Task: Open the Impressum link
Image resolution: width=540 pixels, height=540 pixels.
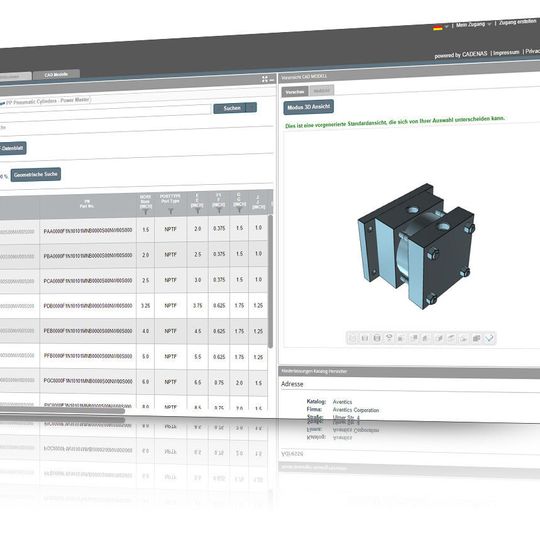Action: (506, 53)
